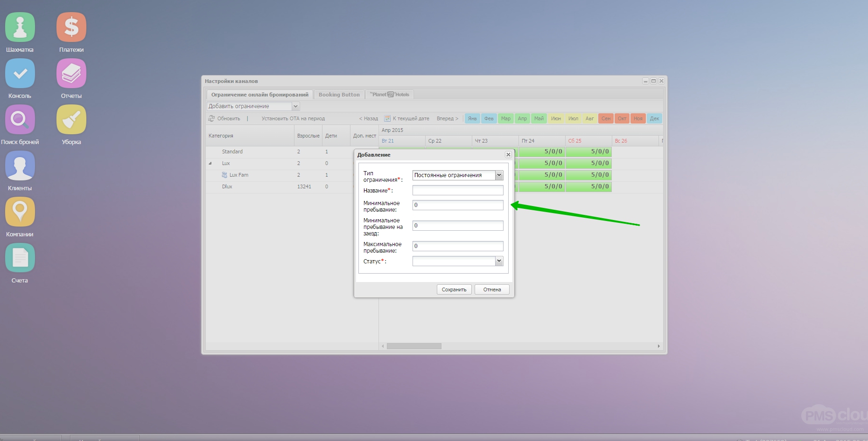Screen dimensions: 868x441
Task: Open the Статус dropdown list
Action: coord(499,261)
